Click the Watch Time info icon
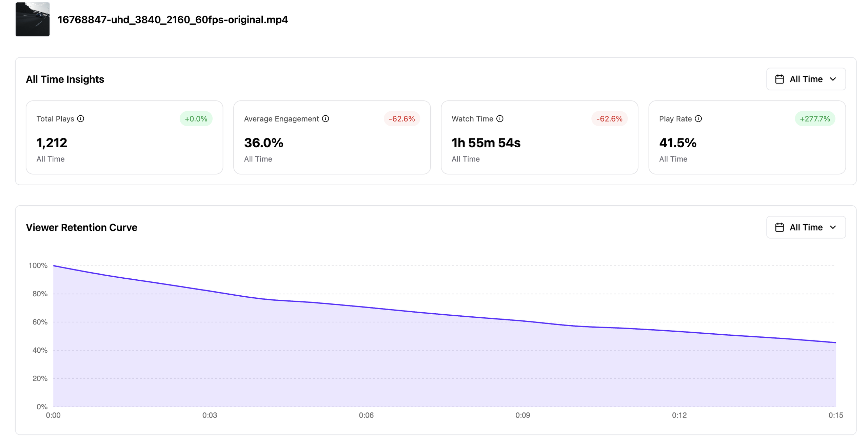868x445 pixels. click(500, 119)
